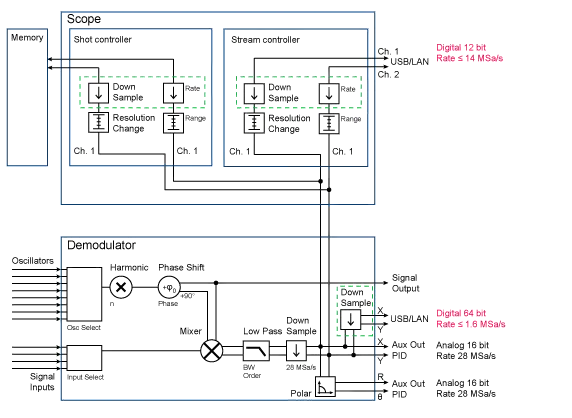Screen dimensions: 572x418
Task: Click the 'Mixer' label
Action: [x=190, y=331]
